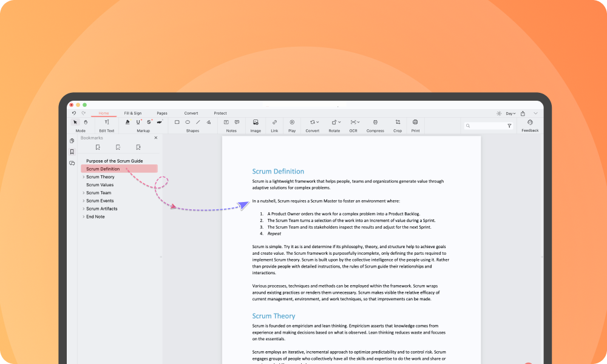Viewport: 607px width, 364px height.
Task: Choose the strikethrough markup tool
Action: point(149,122)
